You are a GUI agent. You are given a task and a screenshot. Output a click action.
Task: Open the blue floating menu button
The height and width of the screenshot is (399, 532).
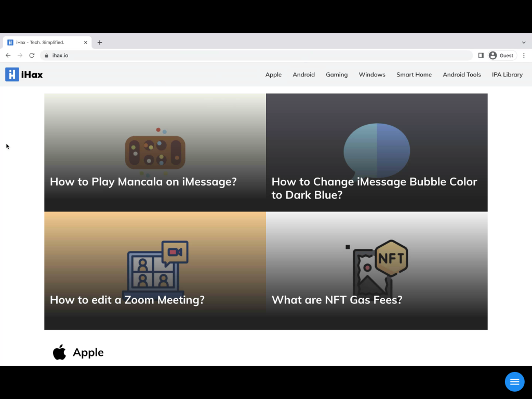click(514, 382)
